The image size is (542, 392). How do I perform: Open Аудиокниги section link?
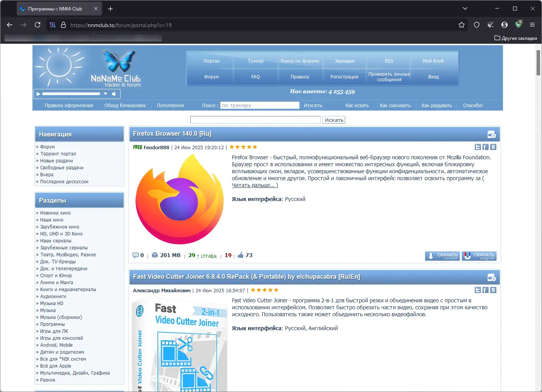[53, 297]
